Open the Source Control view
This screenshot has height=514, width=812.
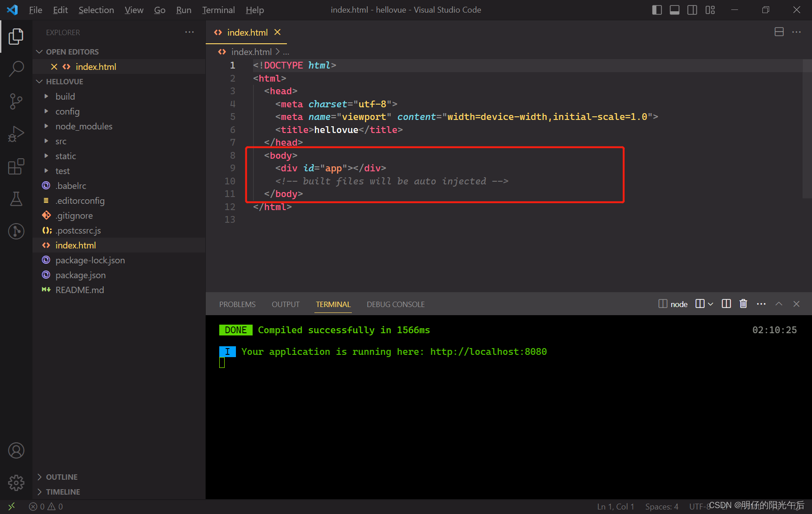click(x=16, y=101)
